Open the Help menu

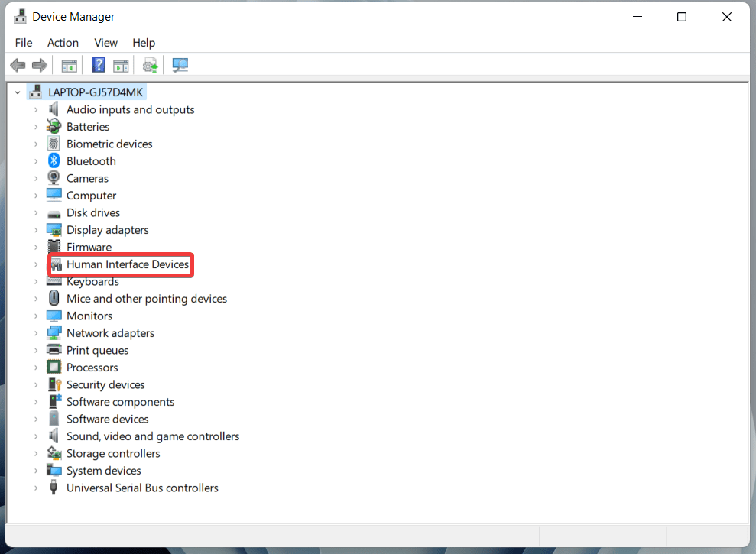coord(144,43)
